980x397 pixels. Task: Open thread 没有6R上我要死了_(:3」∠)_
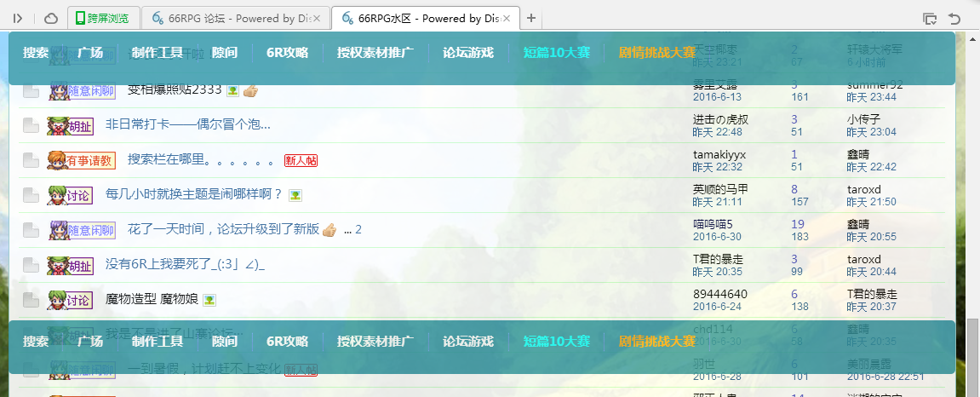pos(185,264)
